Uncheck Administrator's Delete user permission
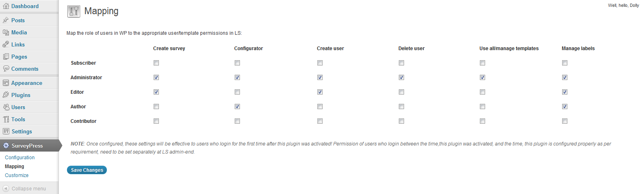This screenshot has width=644, height=194. pos(401,78)
